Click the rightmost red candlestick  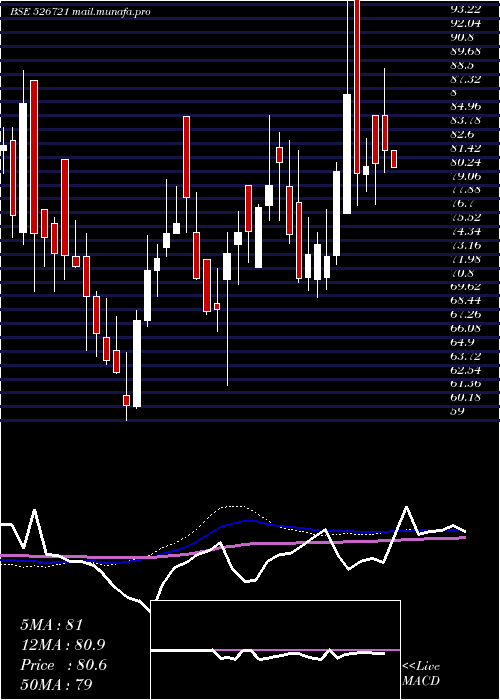[x=394, y=159]
